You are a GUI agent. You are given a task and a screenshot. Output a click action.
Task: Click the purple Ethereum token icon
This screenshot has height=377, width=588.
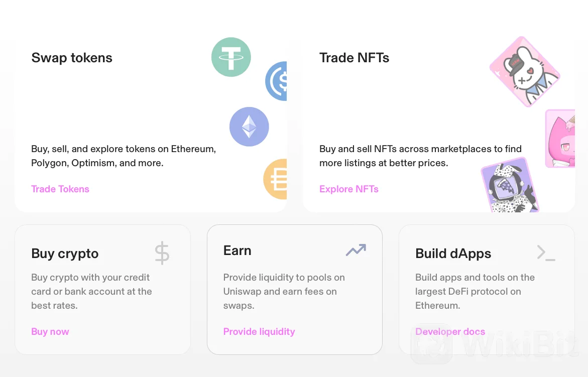coord(249,127)
